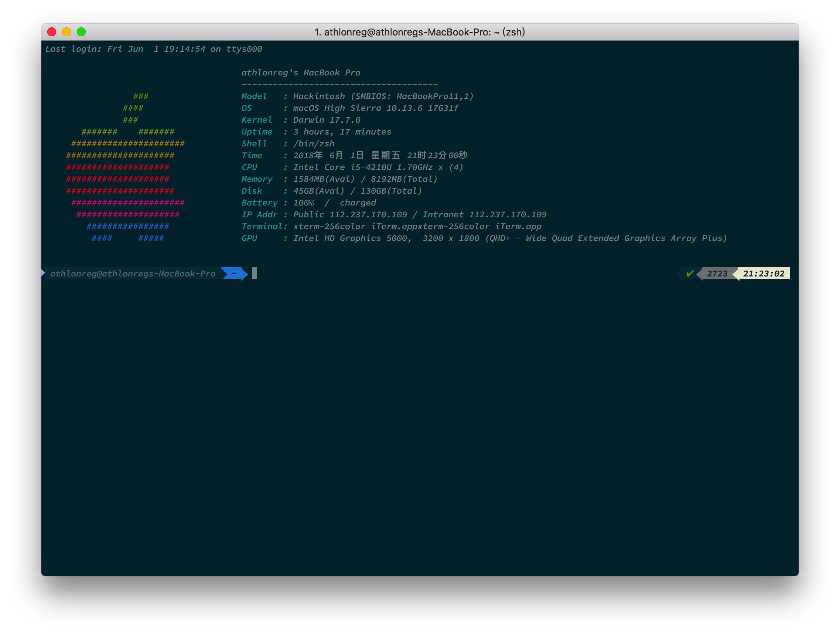Click the red close window button
The height and width of the screenshot is (635, 840).
tap(52, 32)
